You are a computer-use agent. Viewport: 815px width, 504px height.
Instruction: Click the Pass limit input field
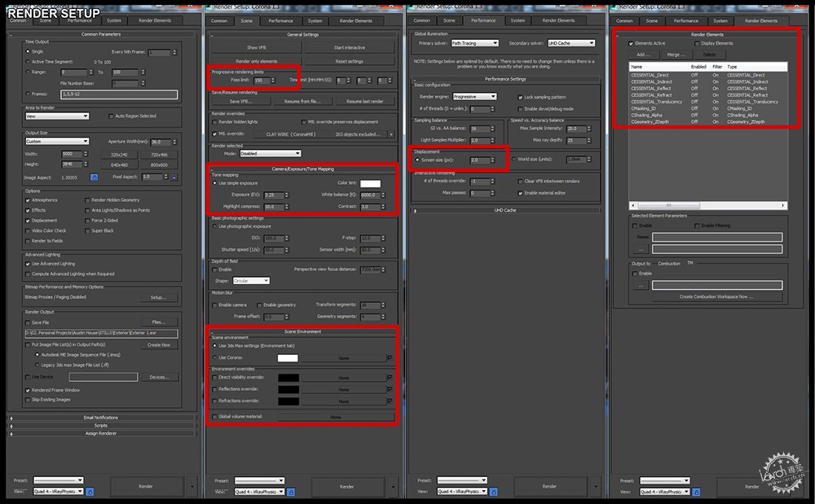262,81
